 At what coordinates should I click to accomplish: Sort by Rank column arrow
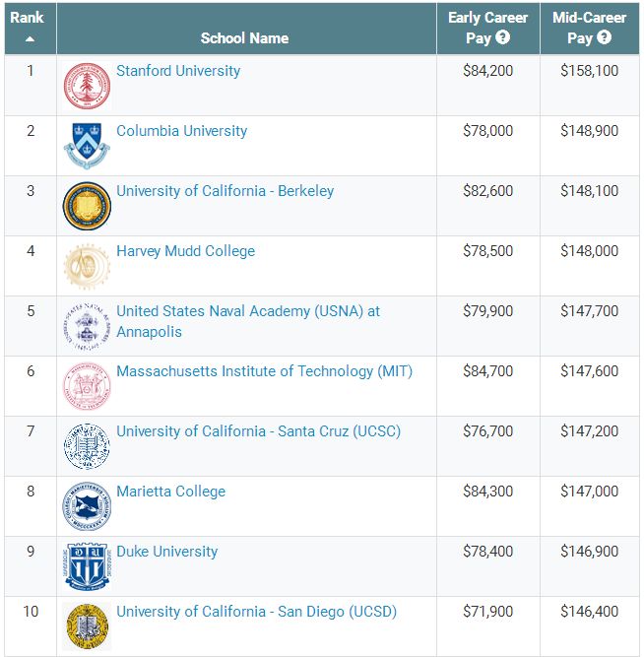coord(30,39)
